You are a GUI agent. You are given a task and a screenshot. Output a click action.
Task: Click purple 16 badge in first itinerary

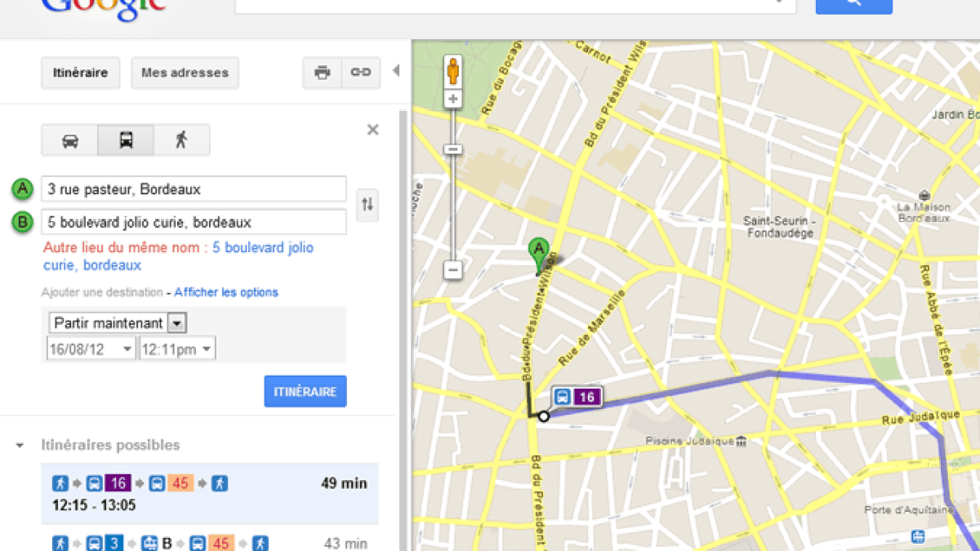[118, 483]
